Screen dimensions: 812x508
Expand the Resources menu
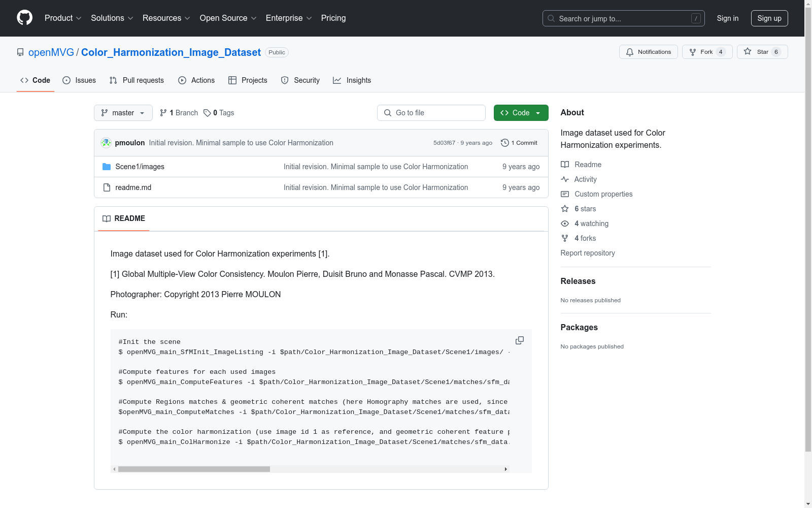(166, 18)
